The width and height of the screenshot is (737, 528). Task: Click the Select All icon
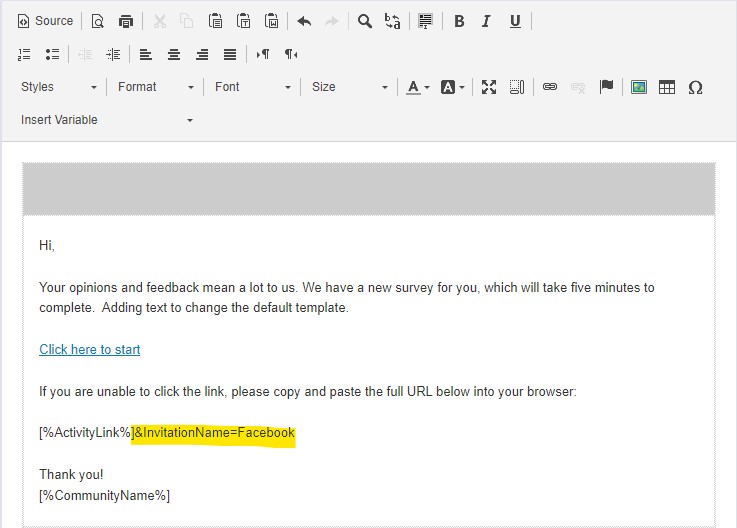click(x=425, y=21)
